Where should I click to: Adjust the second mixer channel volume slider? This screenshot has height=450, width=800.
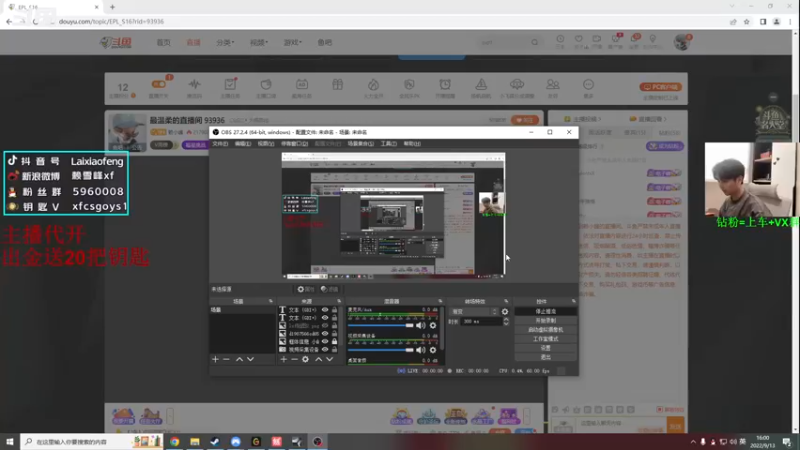click(381, 350)
